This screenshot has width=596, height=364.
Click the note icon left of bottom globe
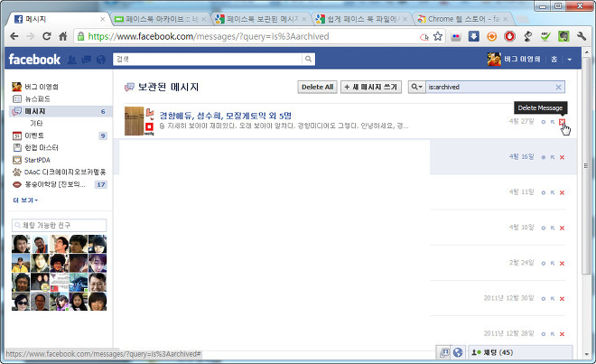click(444, 352)
